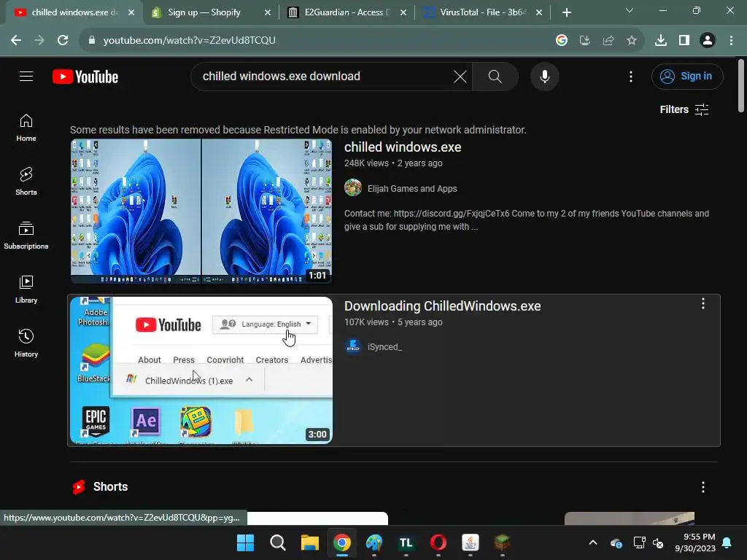
Task: Open the notification bell in taskbar
Action: [727, 542]
